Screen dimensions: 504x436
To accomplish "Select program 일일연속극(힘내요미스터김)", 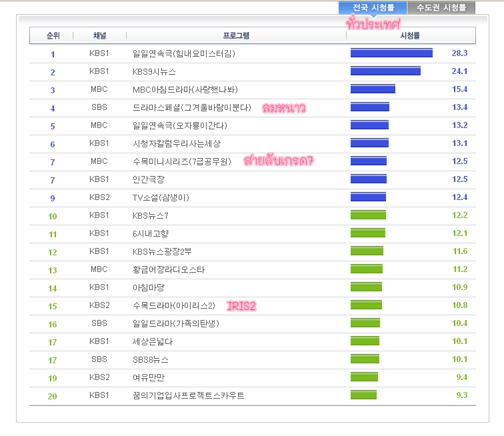I will coord(184,53).
